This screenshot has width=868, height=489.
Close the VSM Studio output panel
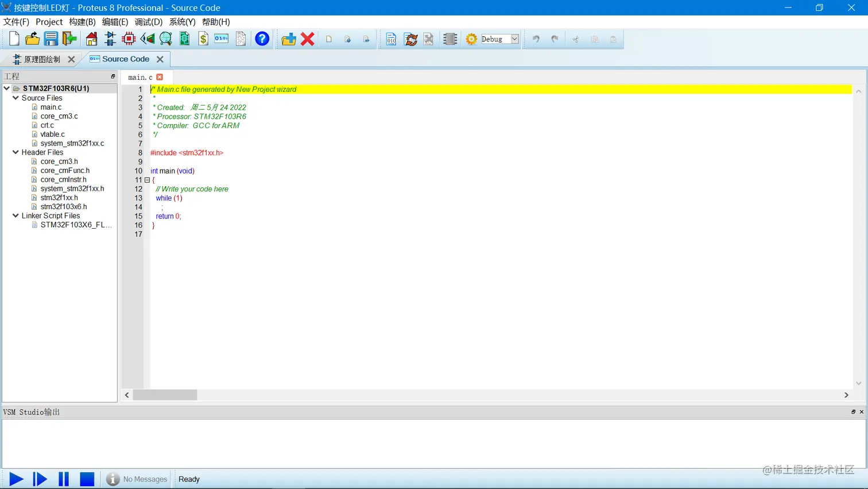point(862,412)
